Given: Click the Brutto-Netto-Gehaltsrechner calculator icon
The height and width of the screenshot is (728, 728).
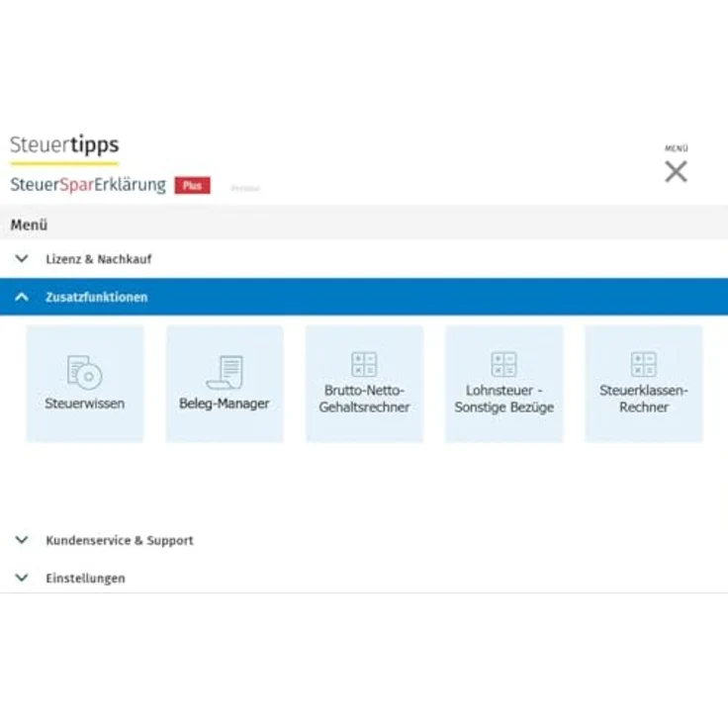Looking at the screenshot, I should coord(364,364).
